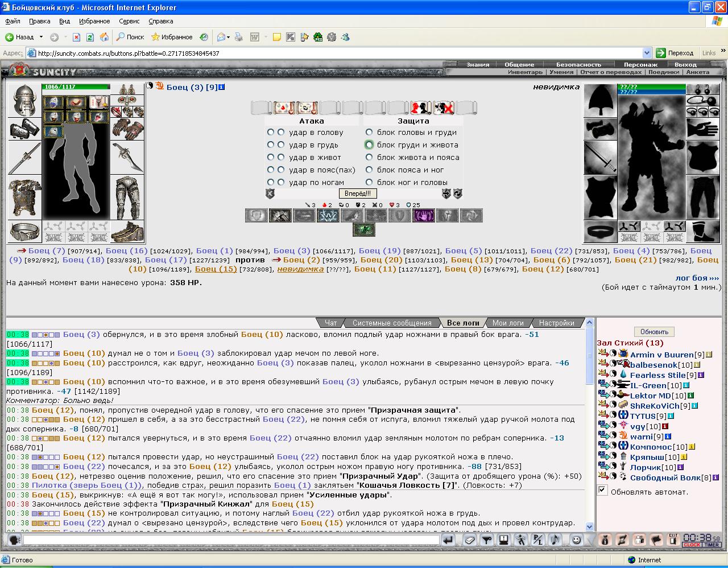Open the IE Back button history dropdown
The width and height of the screenshot is (728, 568).
coord(41,37)
